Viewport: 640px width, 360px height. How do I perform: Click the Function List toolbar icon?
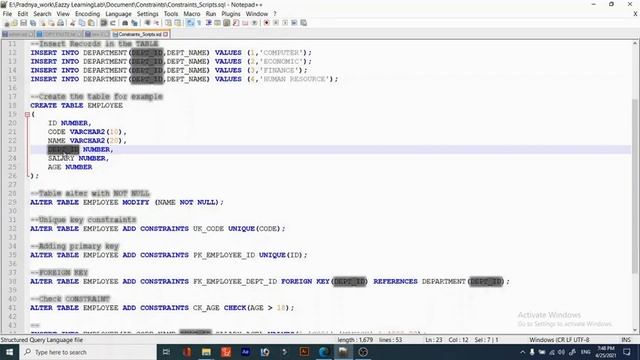point(236,23)
